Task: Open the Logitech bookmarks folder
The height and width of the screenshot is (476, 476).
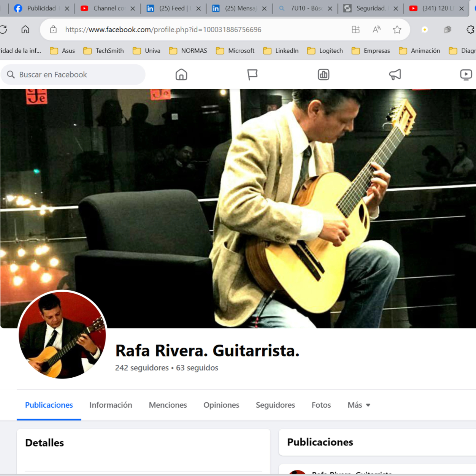Action: (325, 51)
